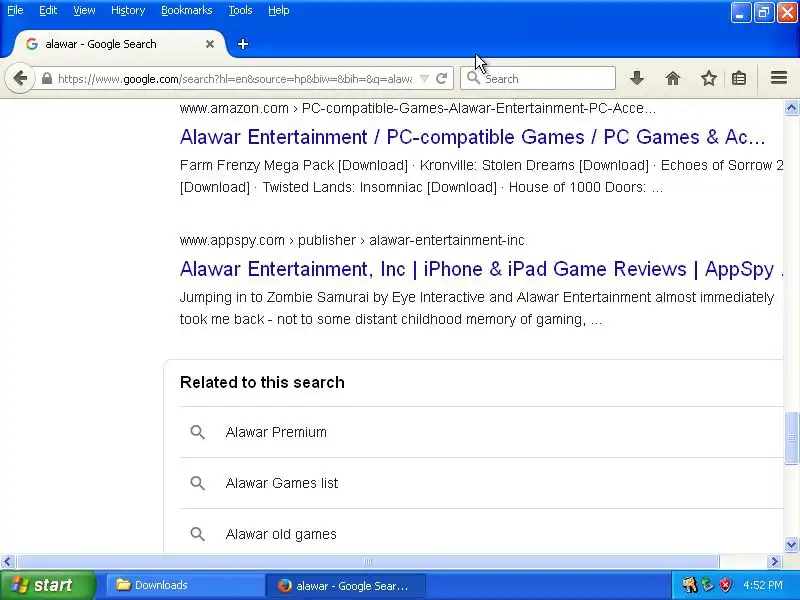Reload the page with the refresh icon
The width and height of the screenshot is (800, 600).
[x=442, y=79]
